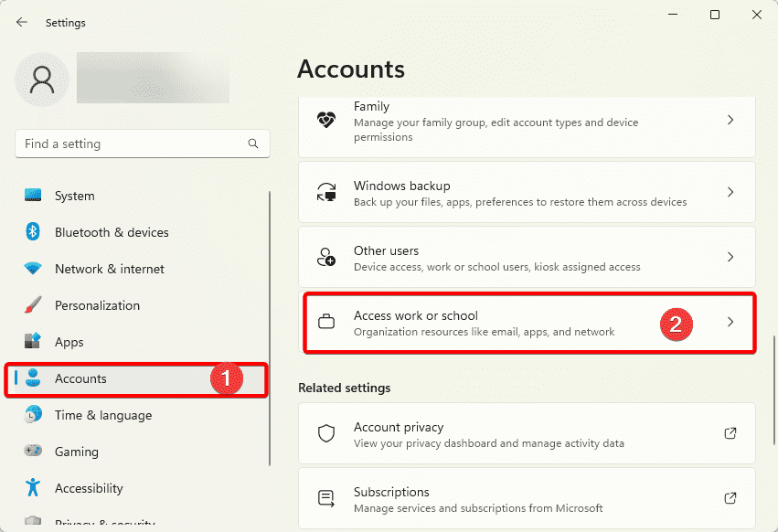The width and height of the screenshot is (778, 532).
Task: Click the Accessibility figure icon
Action: 33,488
